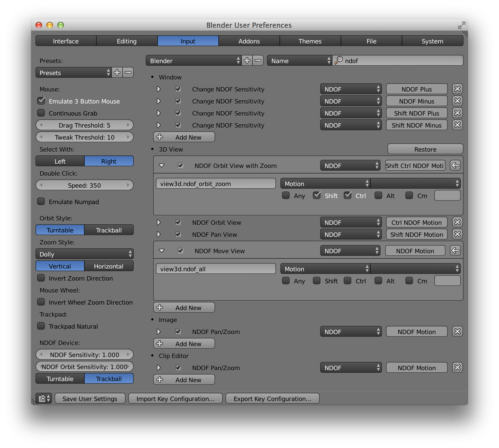The image size is (499, 448).
Task: Collapse NDOF Move View entry
Action: [162, 251]
